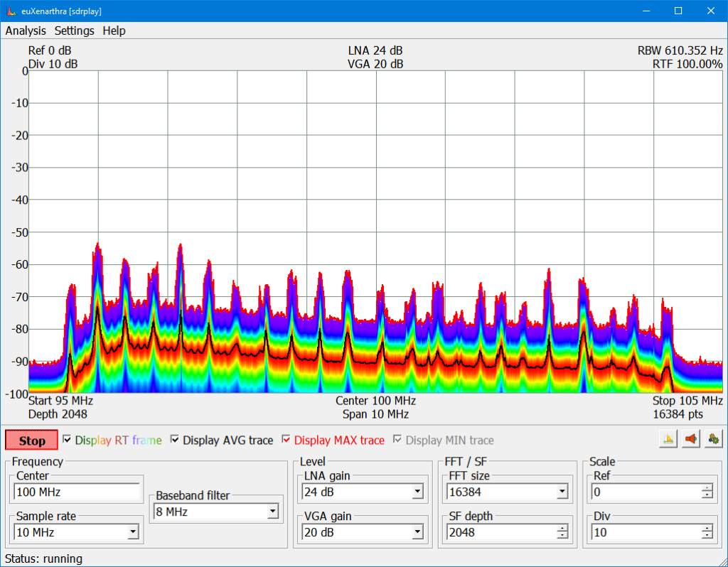Toggle the Display MIN trace checkbox

(x=397, y=439)
